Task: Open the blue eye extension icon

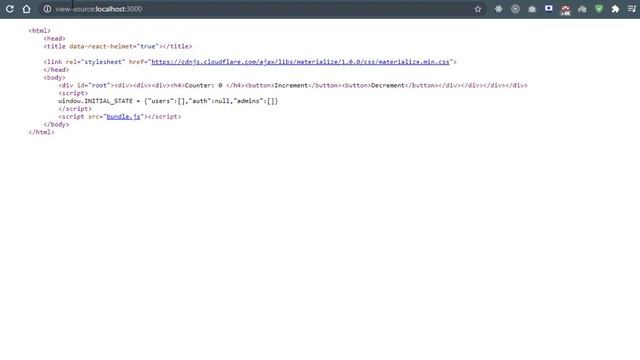Action: click(x=549, y=8)
